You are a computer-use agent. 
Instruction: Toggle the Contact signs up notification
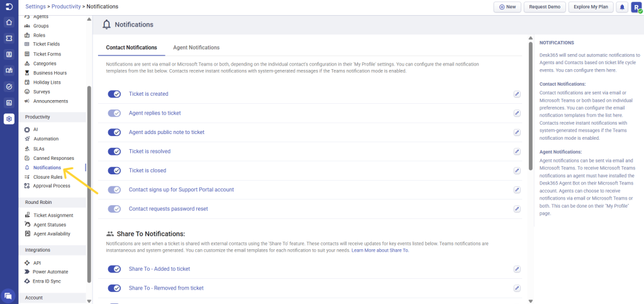click(x=114, y=190)
